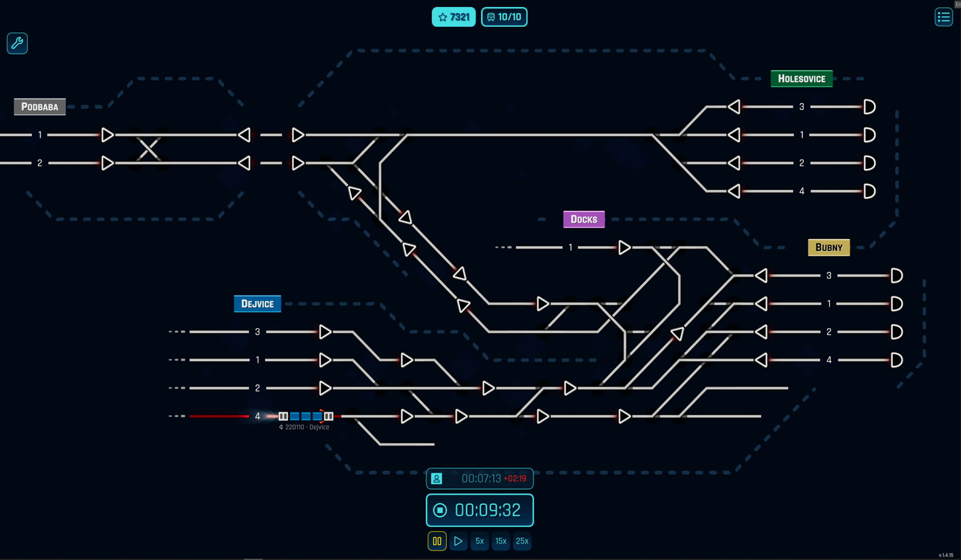Screen dimensions: 961x560
Task: Select the Dejvice station label
Action: pyautogui.click(x=257, y=304)
